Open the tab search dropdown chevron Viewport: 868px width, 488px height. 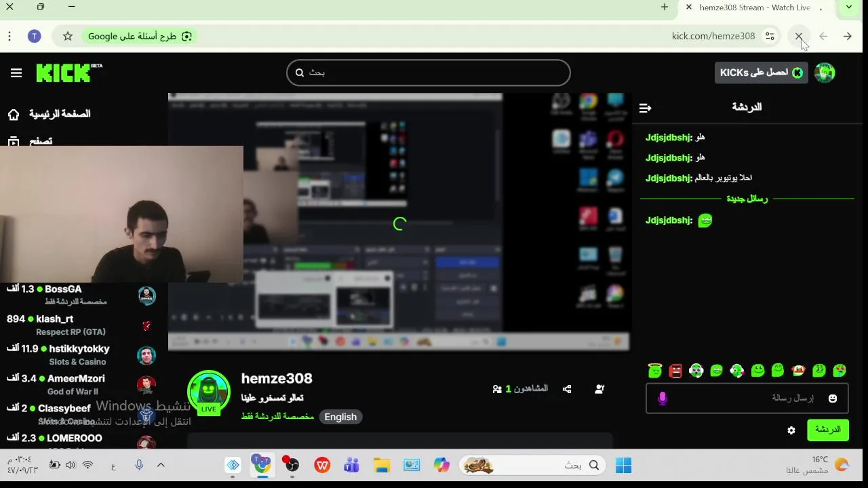849,7
